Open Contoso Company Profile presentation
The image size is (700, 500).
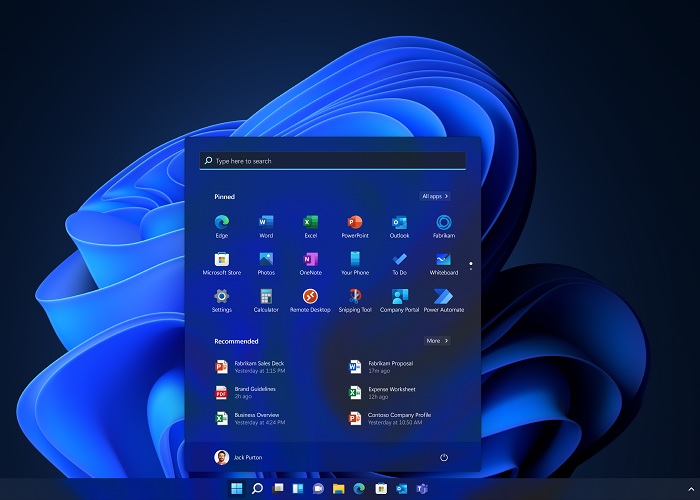tap(390, 418)
